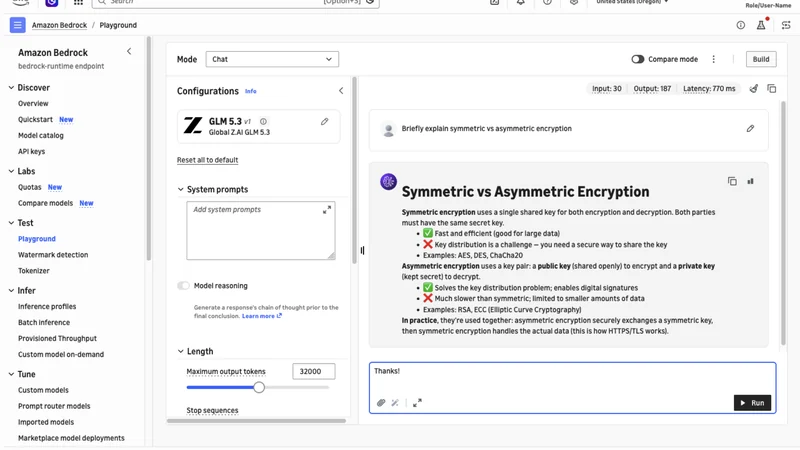
Task: Open the hamburger navigation menu icon
Action: [17, 25]
